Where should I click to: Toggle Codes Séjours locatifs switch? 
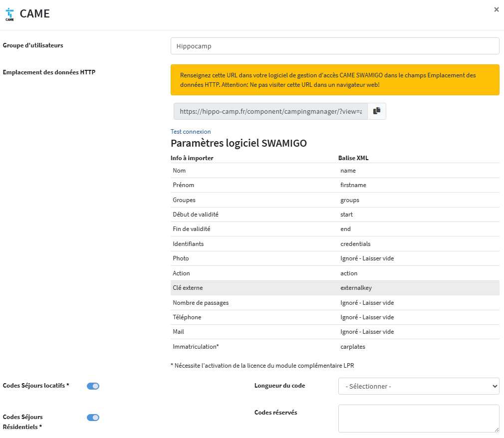pos(93,386)
